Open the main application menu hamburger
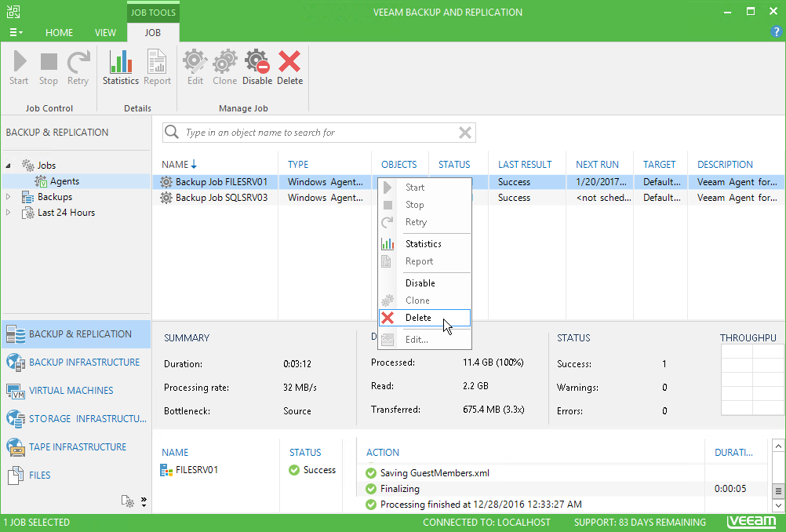The width and height of the screenshot is (786, 532). (x=16, y=32)
